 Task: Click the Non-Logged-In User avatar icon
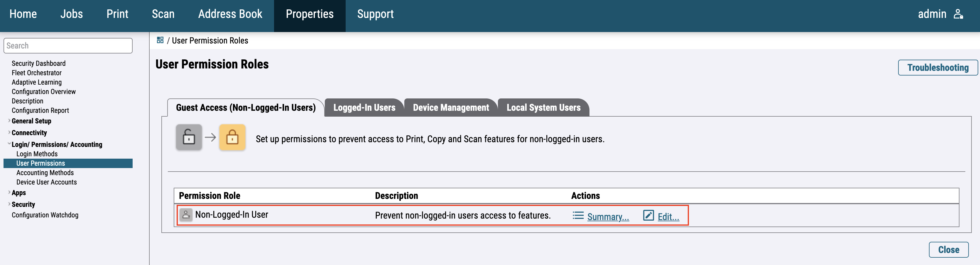tap(186, 215)
